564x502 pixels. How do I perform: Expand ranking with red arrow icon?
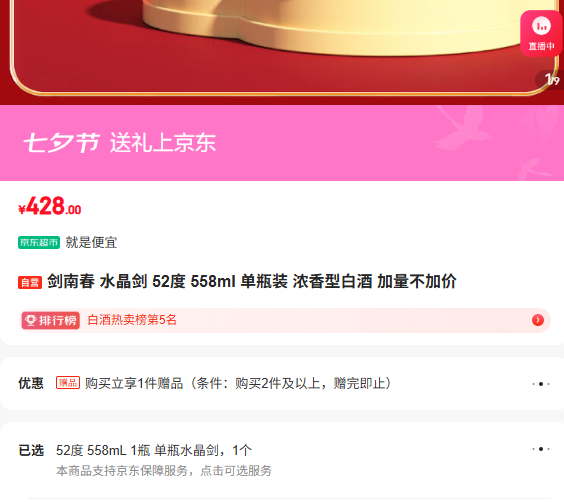click(538, 320)
